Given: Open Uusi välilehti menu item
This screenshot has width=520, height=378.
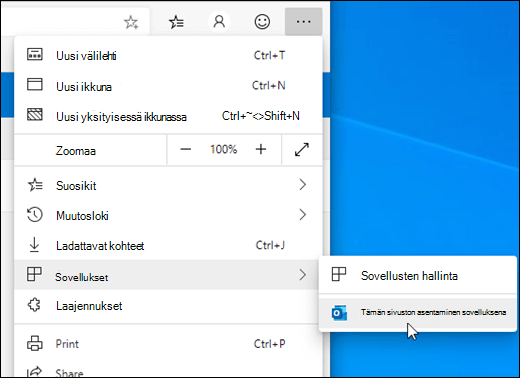Looking at the screenshot, I should [168, 55].
